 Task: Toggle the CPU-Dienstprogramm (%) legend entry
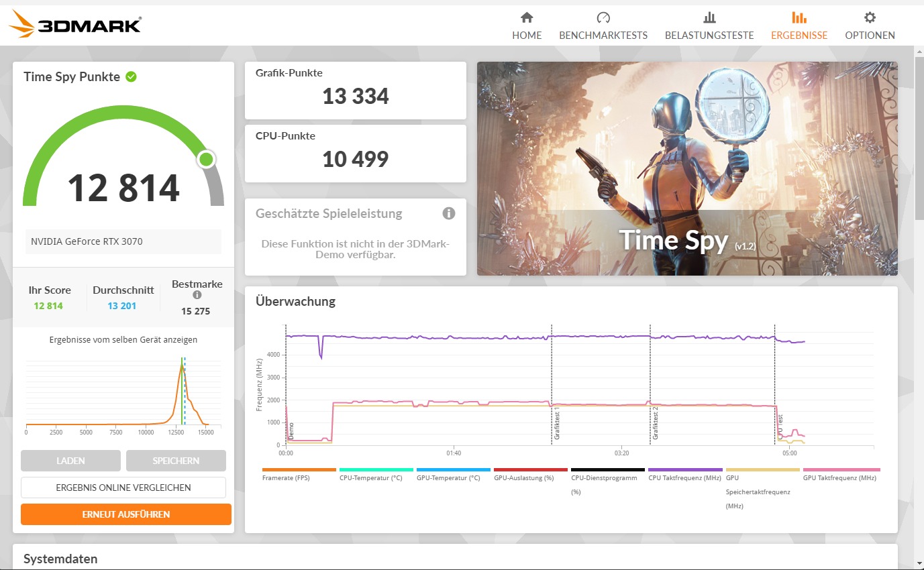pos(608,481)
